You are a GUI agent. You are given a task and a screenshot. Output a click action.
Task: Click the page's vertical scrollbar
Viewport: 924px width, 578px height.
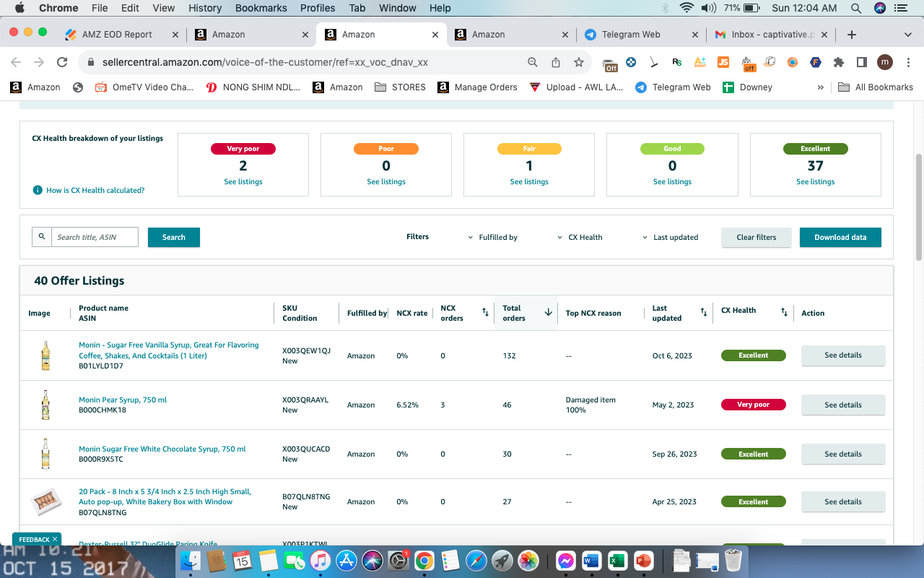tap(919, 207)
